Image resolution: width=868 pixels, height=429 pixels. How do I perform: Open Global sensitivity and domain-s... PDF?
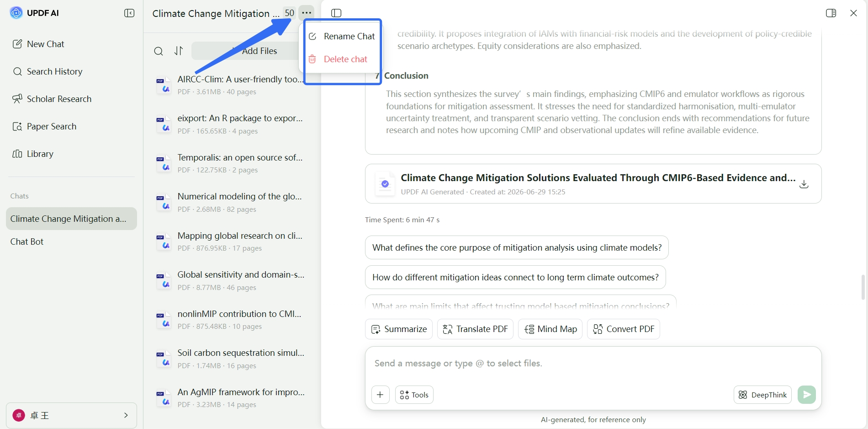tap(231, 280)
